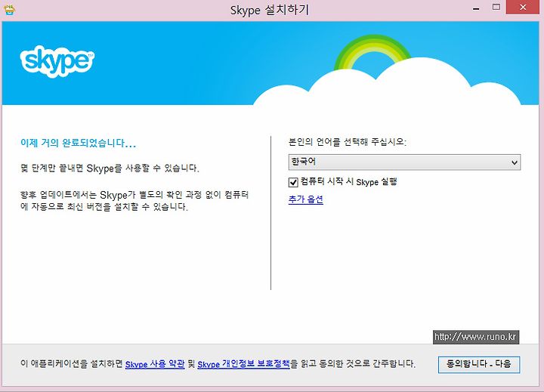Close the Skype 설치하기 window

tap(523, 7)
